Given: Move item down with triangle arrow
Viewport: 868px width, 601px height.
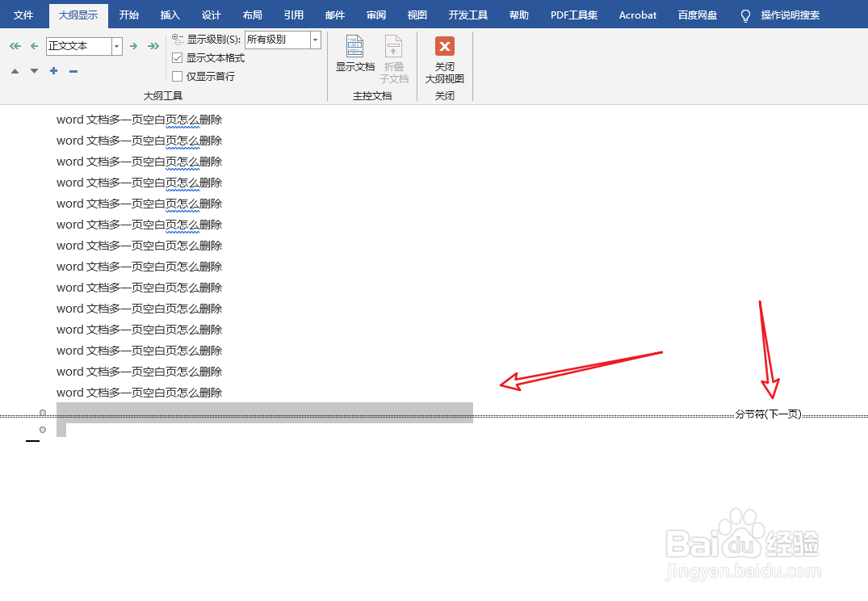Looking at the screenshot, I should [35, 71].
